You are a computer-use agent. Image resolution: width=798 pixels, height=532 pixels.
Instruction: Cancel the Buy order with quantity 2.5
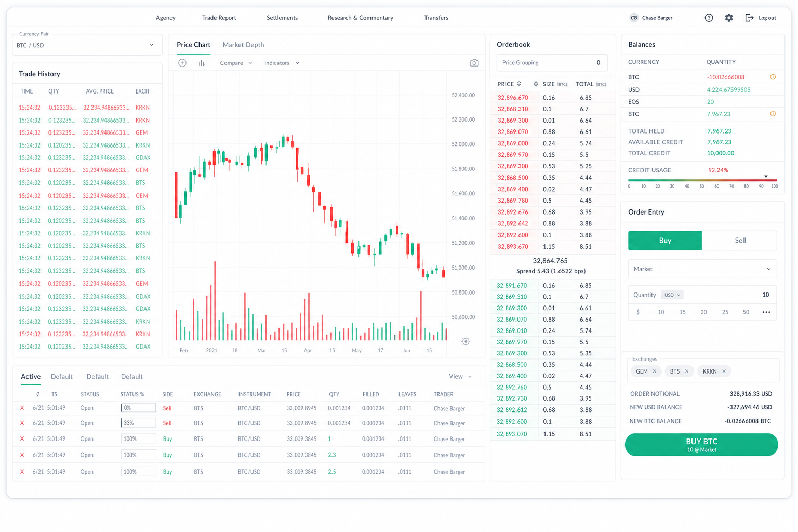pos(22,472)
